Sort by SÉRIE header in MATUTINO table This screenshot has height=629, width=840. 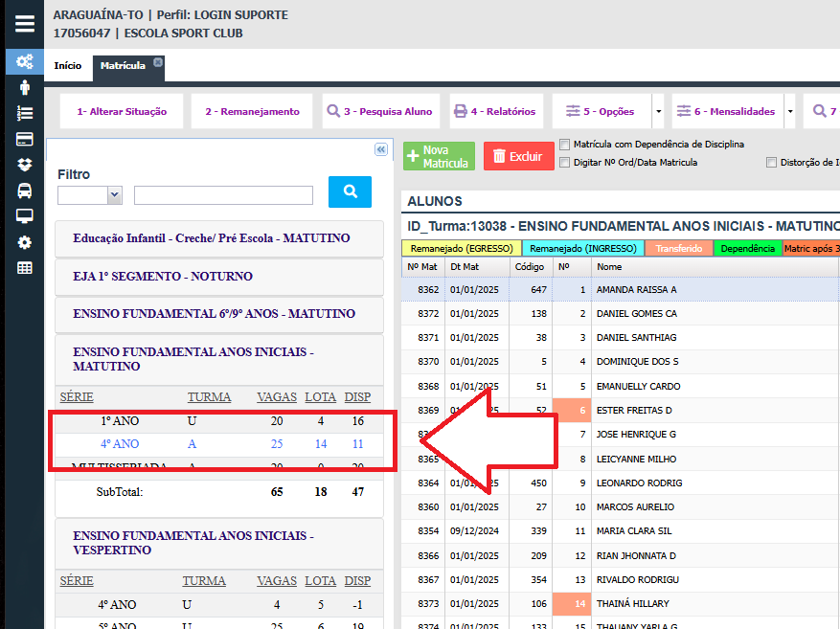(77, 397)
